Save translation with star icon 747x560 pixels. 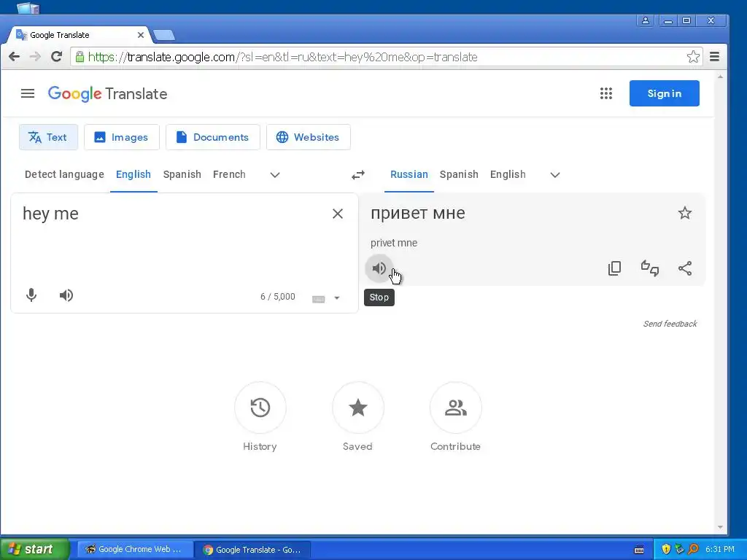pos(684,213)
